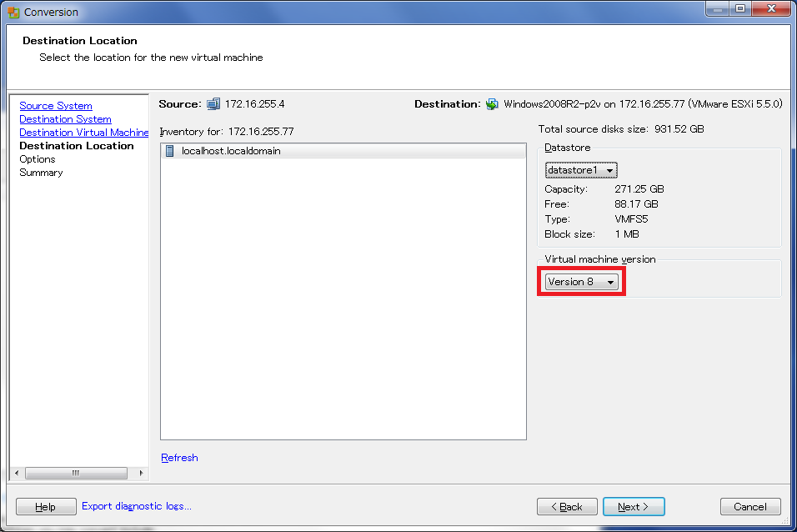Click the Type value VMFS5
The width and height of the screenshot is (797, 532).
click(631, 219)
